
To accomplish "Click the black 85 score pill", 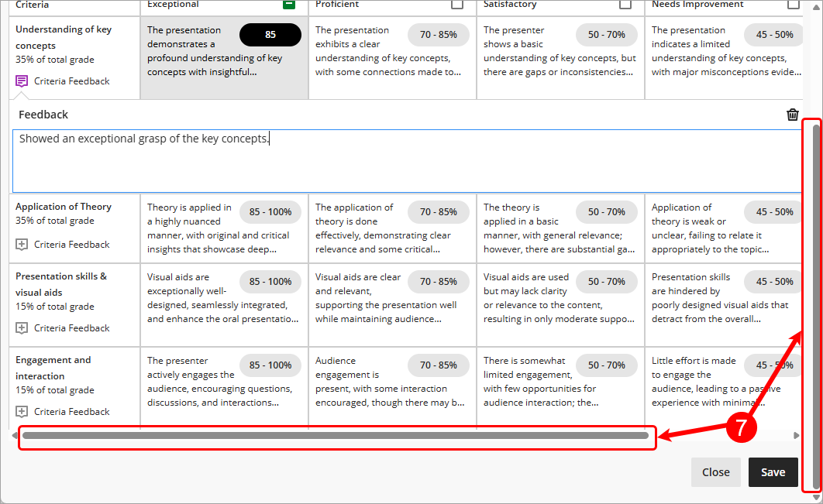I will [x=270, y=35].
